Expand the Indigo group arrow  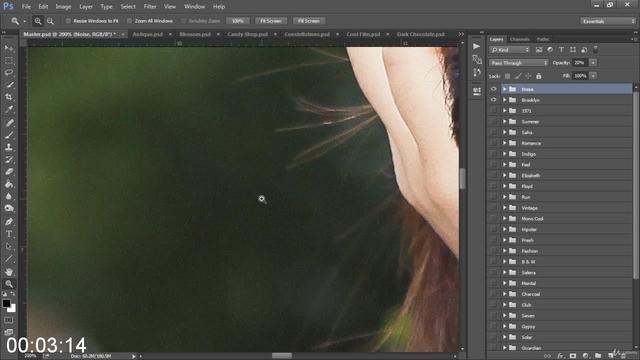click(x=504, y=154)
